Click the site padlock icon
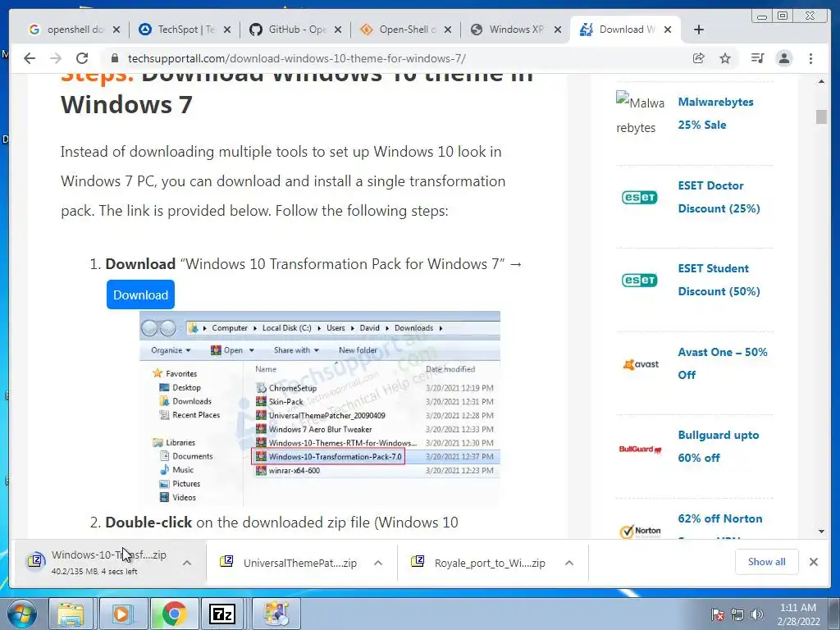Image resolution: width=840 pixels, height=630 pixels. pos(114,58)
